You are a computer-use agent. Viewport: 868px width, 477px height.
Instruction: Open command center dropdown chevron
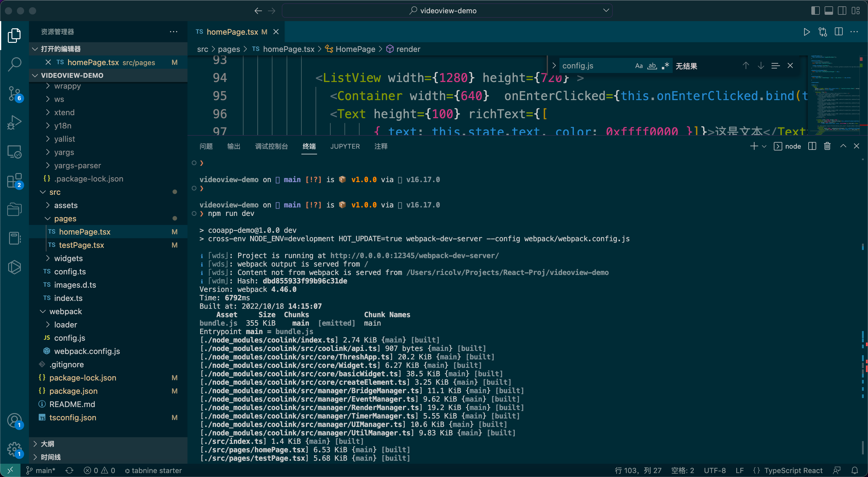(606, 11)
